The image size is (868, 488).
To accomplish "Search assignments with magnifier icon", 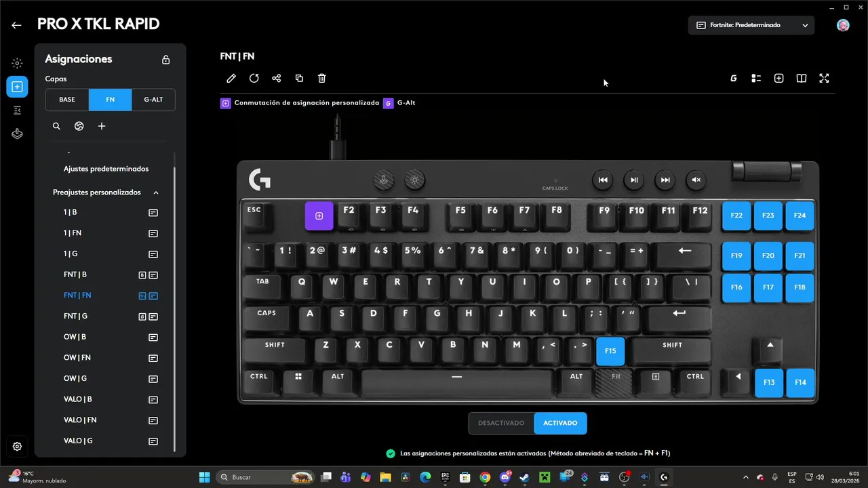I will click(56, 126).
